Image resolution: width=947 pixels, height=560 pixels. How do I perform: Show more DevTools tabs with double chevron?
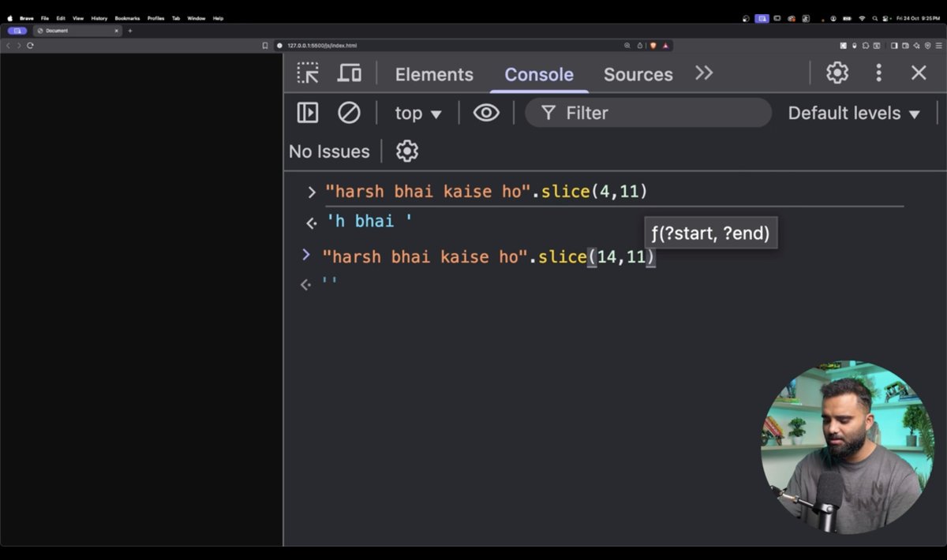704,73
